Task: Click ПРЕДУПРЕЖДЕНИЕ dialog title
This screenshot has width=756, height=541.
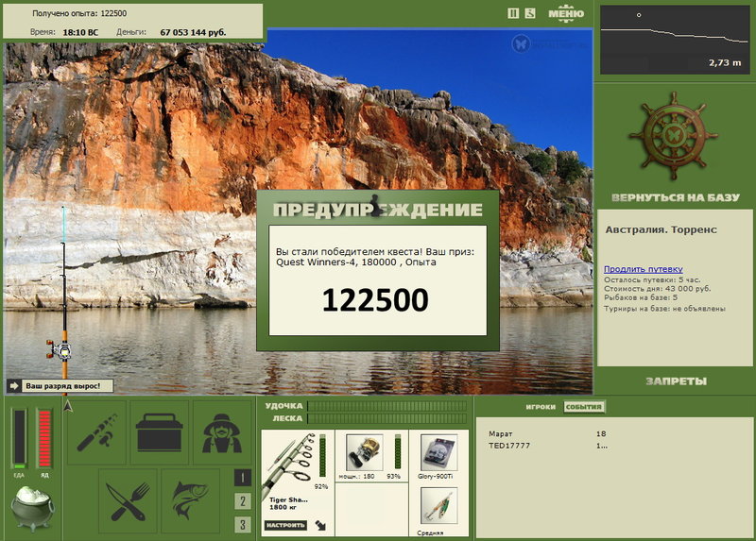Action: (x=377, y=210)
